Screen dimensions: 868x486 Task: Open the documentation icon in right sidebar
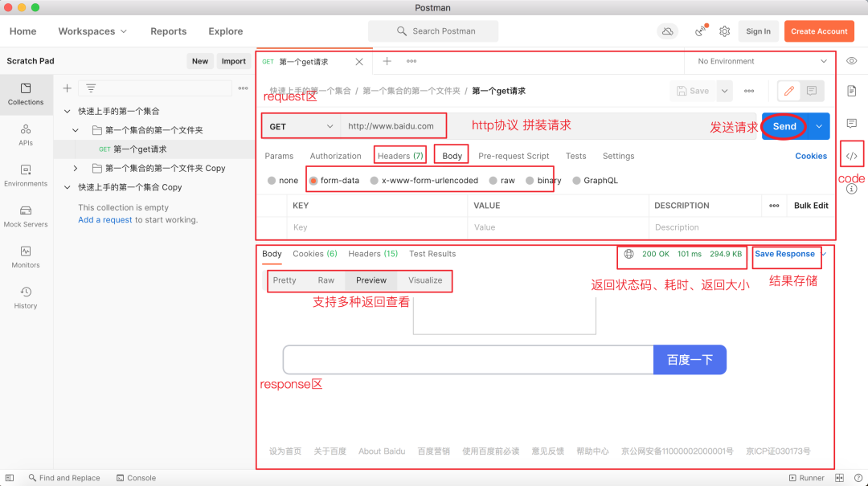click(851, 91)
